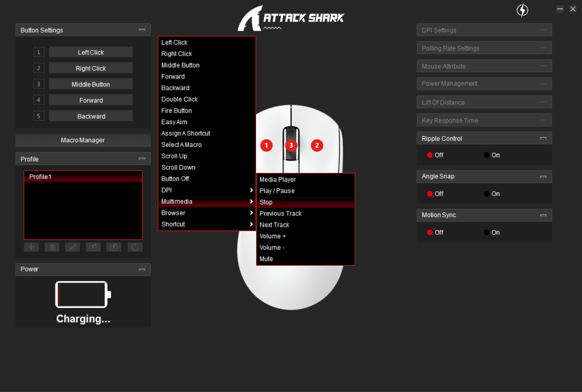Select Profile1 in the profile list
The width and height of the screenshot is (582, 392).
coord(83,177)
